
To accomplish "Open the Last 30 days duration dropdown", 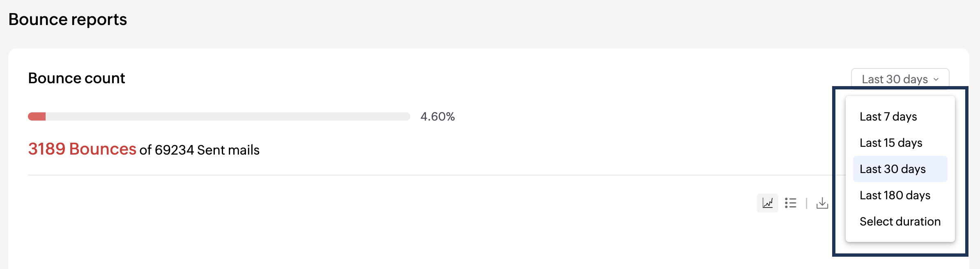I will point(900,79).
